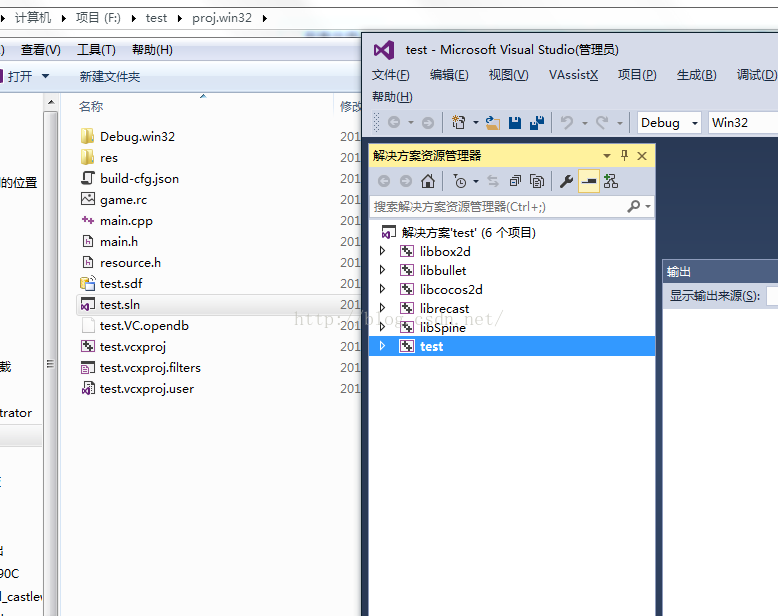Click the Solution Explorer Back arrow icon
778x616 pixels.
pyautogui.click(x=384, y=181)
